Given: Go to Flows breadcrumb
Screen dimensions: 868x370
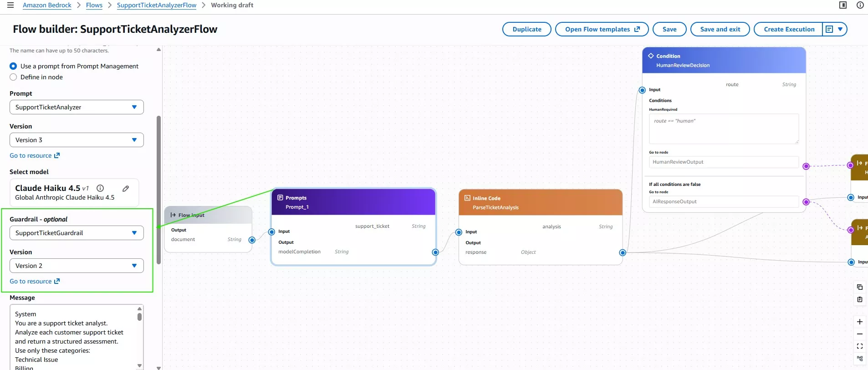Looking at the screenshot, I should [x=94, y=5].
